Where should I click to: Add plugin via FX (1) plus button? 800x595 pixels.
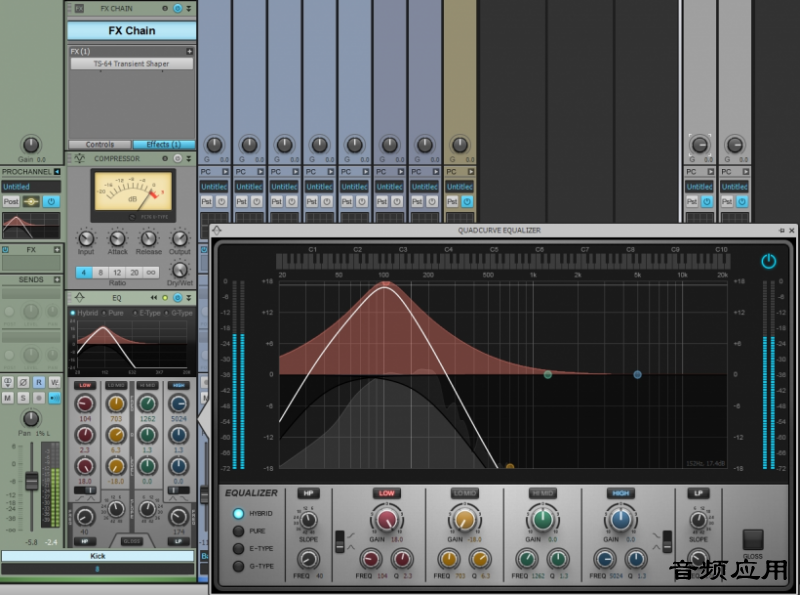click(x=189, y=52)
